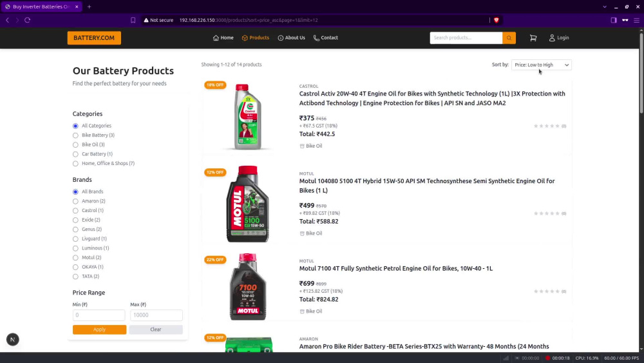Open the Motul 5100 oil bottle image
This screenshot has width=644, height=363.
click(248, 204)
